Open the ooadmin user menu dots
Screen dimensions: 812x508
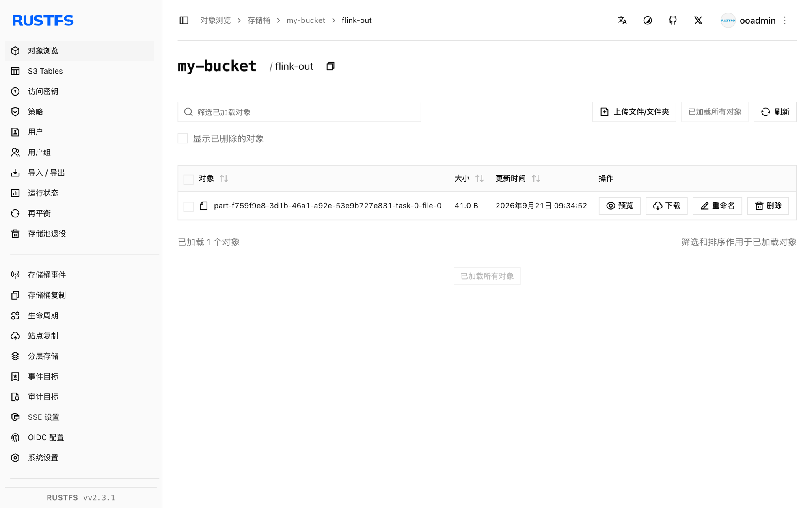click(785, 20)
